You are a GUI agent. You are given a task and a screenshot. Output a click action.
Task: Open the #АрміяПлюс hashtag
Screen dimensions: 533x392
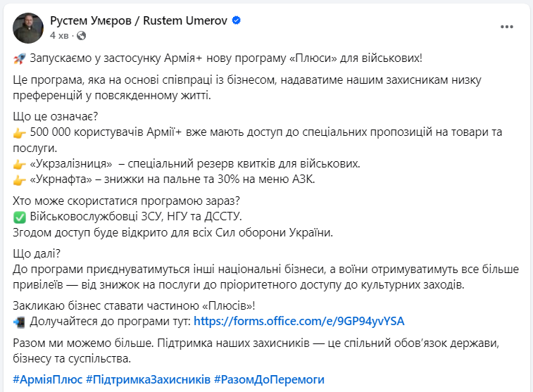(x=46, y=379)
